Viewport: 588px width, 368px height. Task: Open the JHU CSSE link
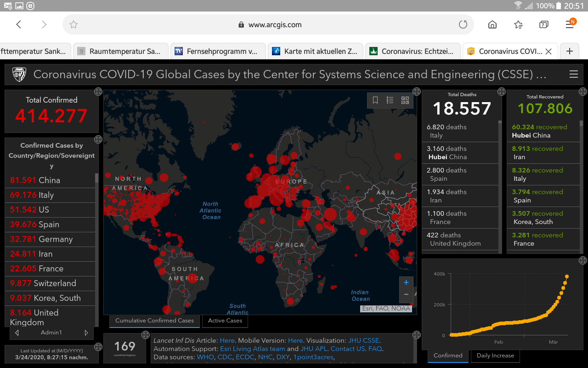(363, 341)
